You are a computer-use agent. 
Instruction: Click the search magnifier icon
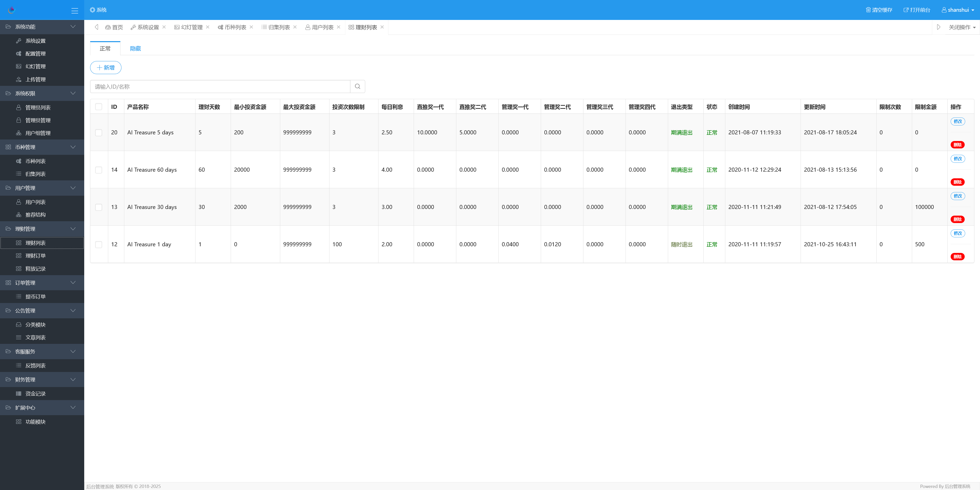click(357, 86)
